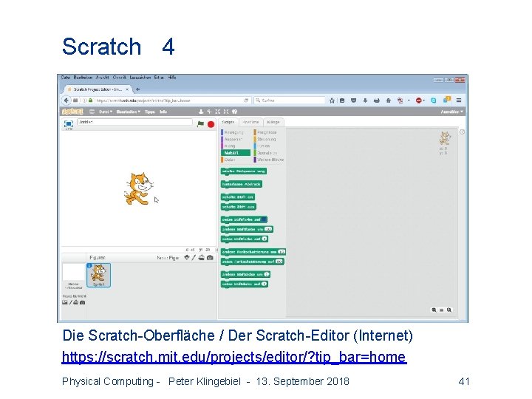Switch to the Klänge tab
The image size is (532, 399).
273,122
